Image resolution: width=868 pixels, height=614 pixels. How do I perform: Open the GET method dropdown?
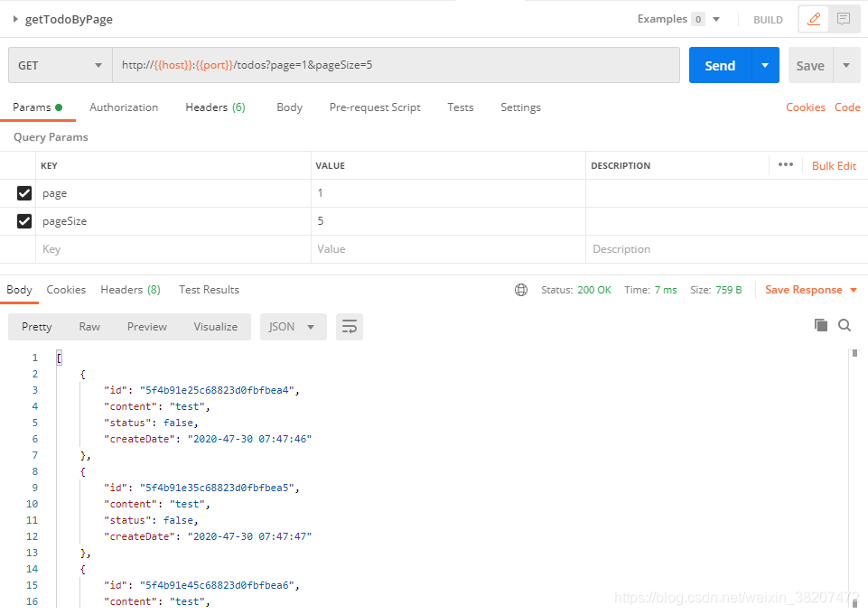coord(59,64)
